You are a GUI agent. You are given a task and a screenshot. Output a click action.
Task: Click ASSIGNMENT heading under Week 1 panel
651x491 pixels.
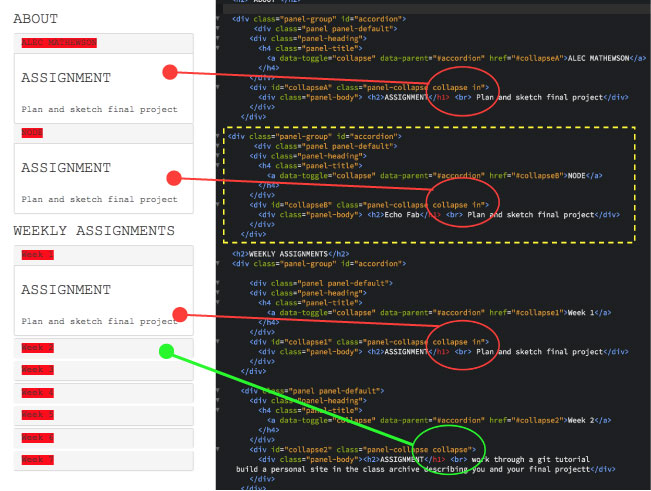pyautogui.click(x=66, y=290)
